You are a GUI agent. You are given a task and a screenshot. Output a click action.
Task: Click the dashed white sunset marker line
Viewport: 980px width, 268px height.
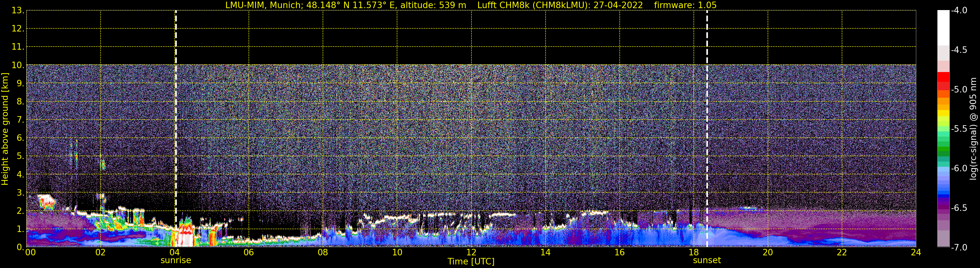(707, 129)
